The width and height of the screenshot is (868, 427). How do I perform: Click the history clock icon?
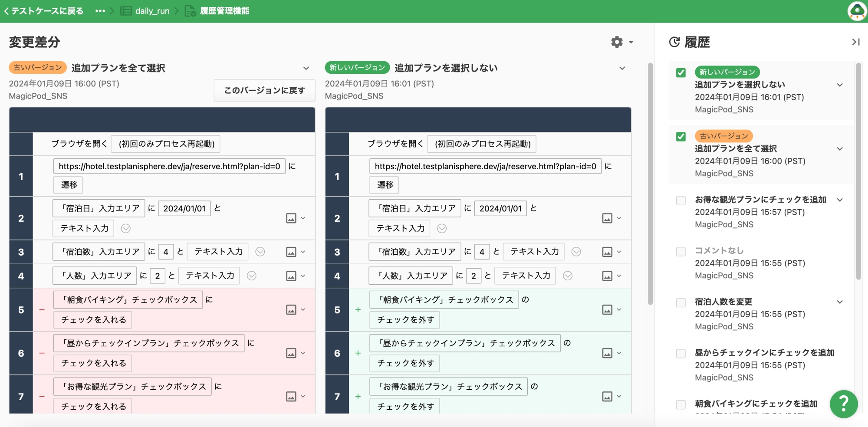pos(674,42)
